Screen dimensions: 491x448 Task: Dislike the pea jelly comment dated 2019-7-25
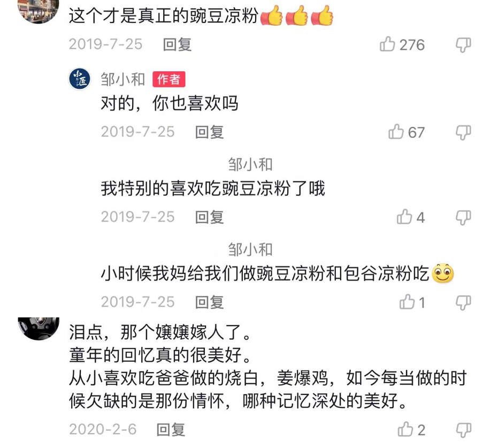coord(463,45)
